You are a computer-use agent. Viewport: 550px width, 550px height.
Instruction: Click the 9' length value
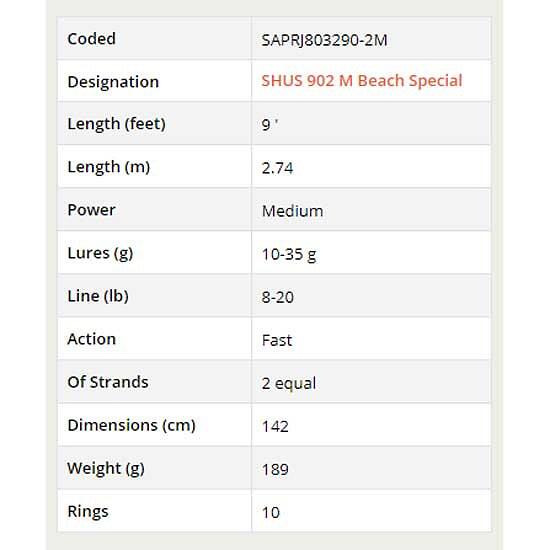click(x=270, y=125)
